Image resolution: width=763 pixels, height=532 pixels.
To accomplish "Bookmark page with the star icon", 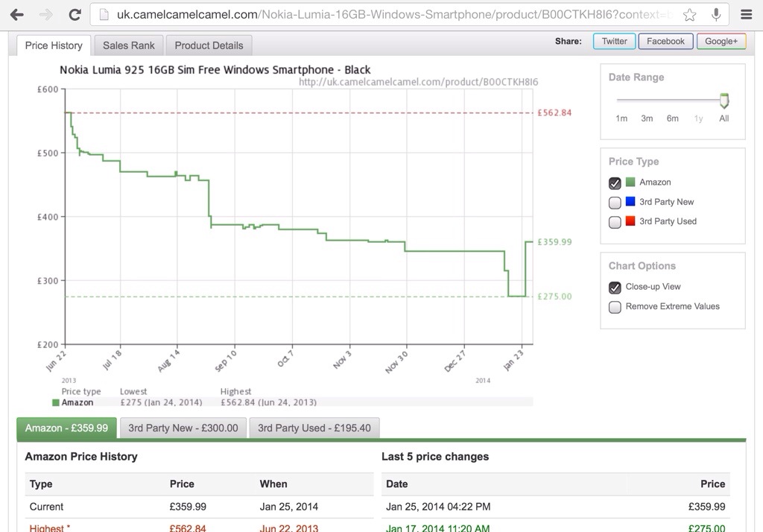I will tap(690, 14).
